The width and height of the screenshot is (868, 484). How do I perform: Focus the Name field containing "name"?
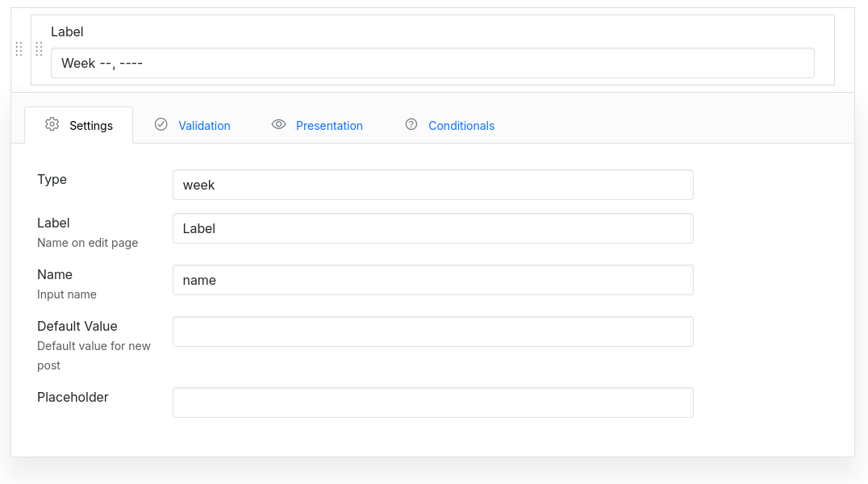[432, 280]
